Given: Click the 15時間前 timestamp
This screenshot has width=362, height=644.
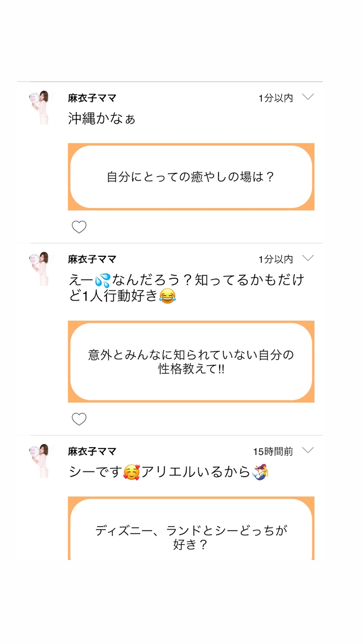Looking at the screenshot, I should click(x=273, y=452).
